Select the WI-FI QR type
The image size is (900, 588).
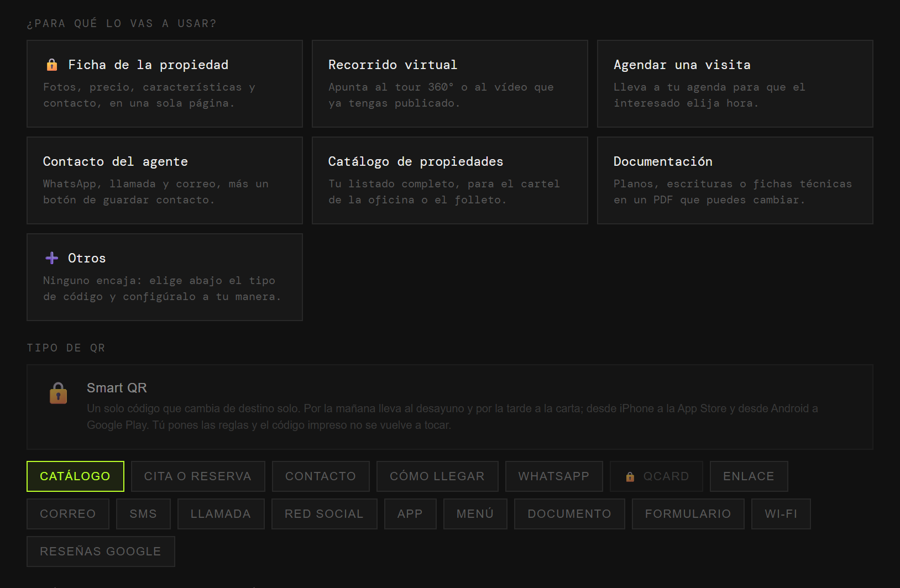pyautogui.click(x=781, y=514)
